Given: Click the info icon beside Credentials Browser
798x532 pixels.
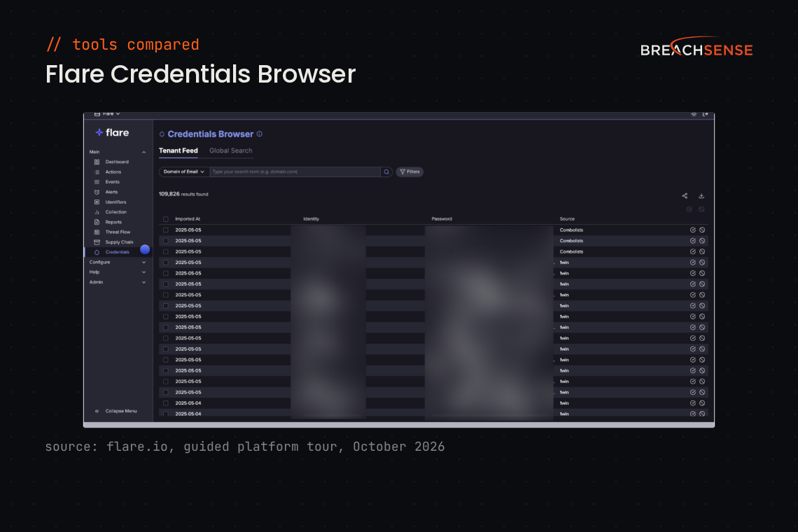Looking at the screenshot, I should click(x=260, y=134).
